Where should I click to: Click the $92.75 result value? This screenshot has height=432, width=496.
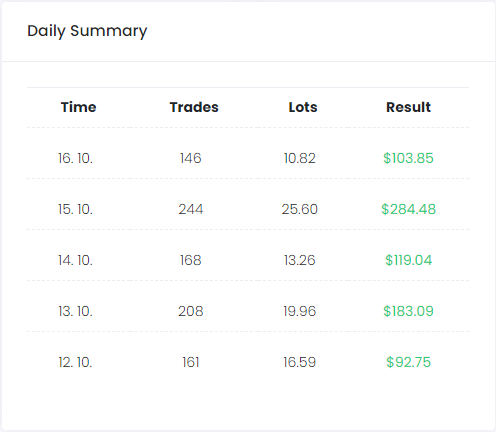(x=408, y=362)
